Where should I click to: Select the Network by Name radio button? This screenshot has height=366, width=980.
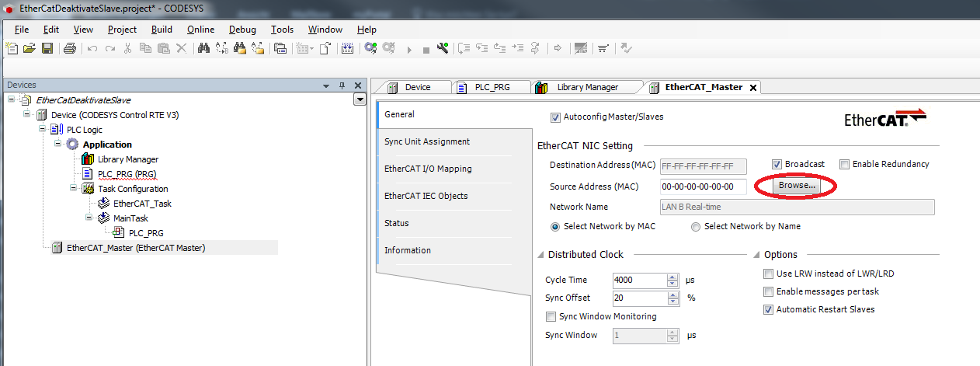(x=696, y=226)
